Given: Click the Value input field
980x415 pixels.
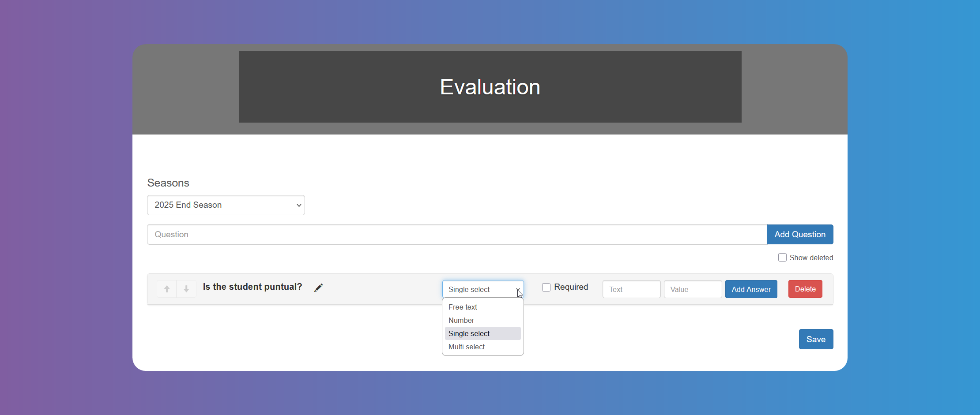Looking at the screenshot, I should click(x=692, y=289).
